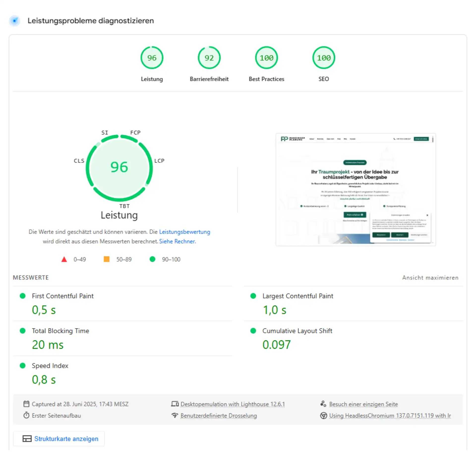Viewport: 476px width, 476px height.
Task: Click the website preview thumbnail on the right
Action: [356, 190]
